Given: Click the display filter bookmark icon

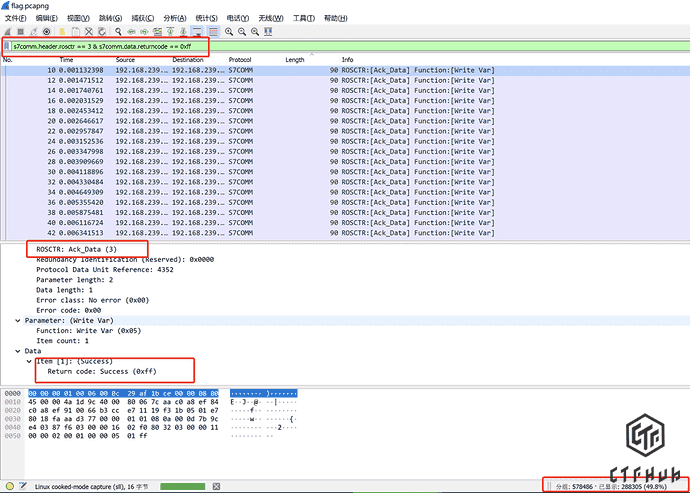Looking at the screenshot, I should tap(7, 47).
